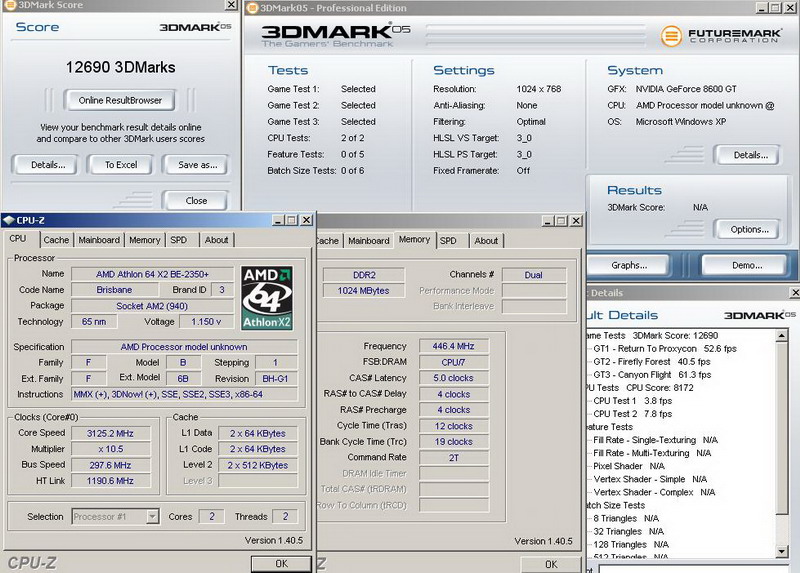The image size is (800, 573).
Task: Select CPU Test 2 result row
Action: point(633,414)
